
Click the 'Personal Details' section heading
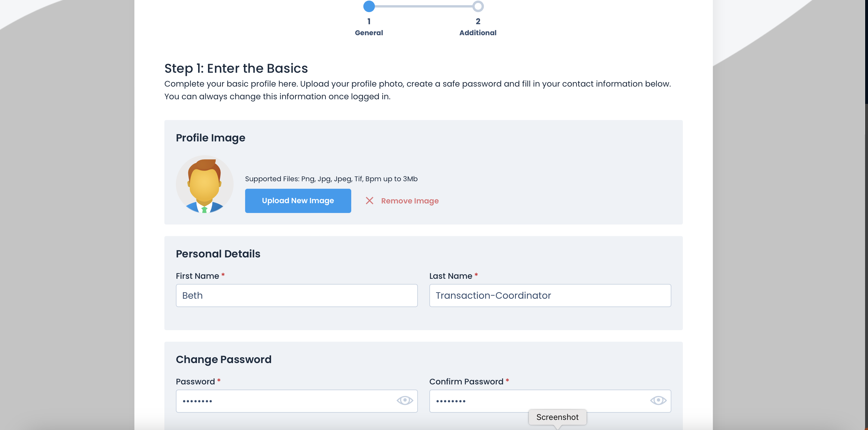pos(218,254)
